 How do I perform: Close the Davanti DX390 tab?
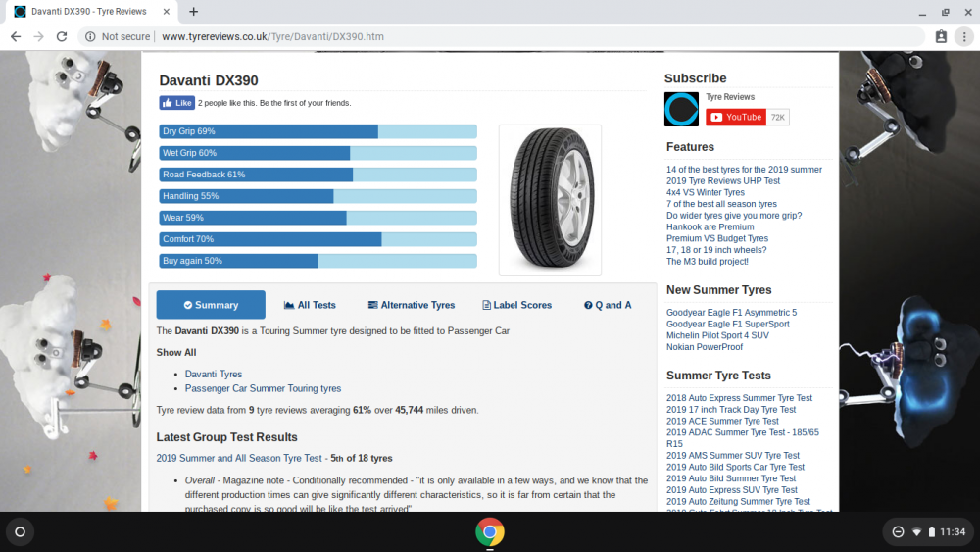tap(167, 11)
